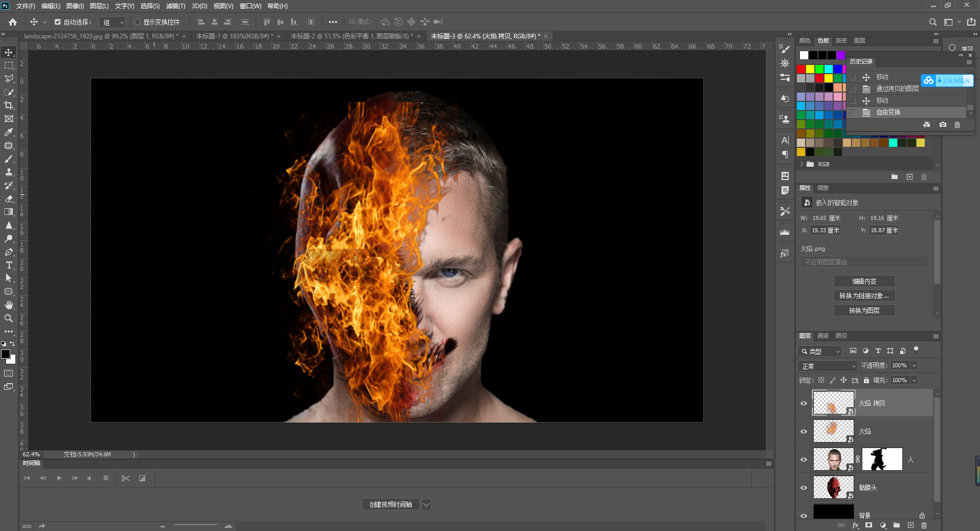Pick the yellow swatch in color panel
The height and width of the screenshot is (531, 980).
810,69
